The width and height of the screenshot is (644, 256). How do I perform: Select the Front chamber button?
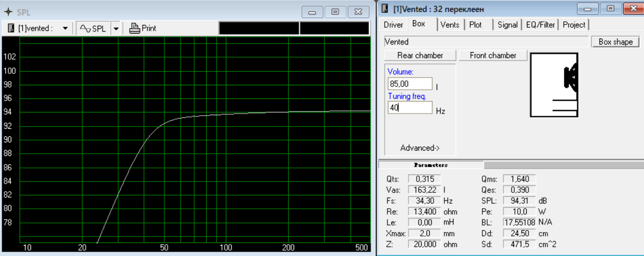(x=493, y=55)
